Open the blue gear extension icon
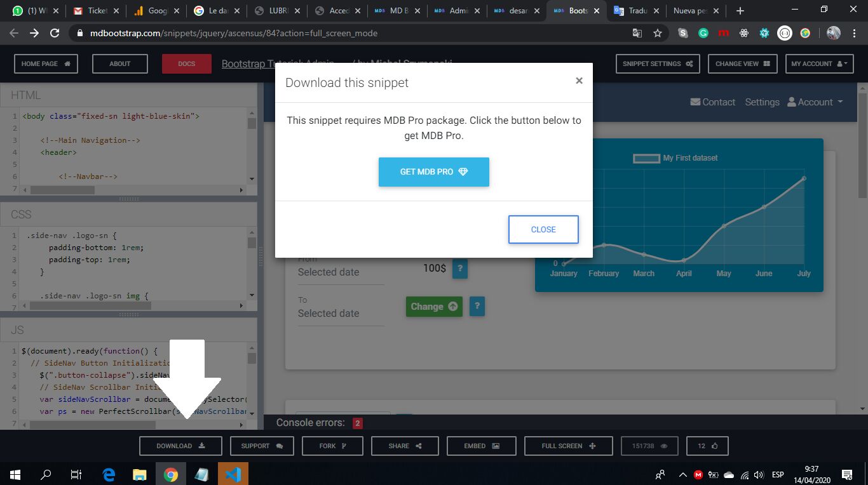Viewport: 868px width, 485px height. [764, 33]
